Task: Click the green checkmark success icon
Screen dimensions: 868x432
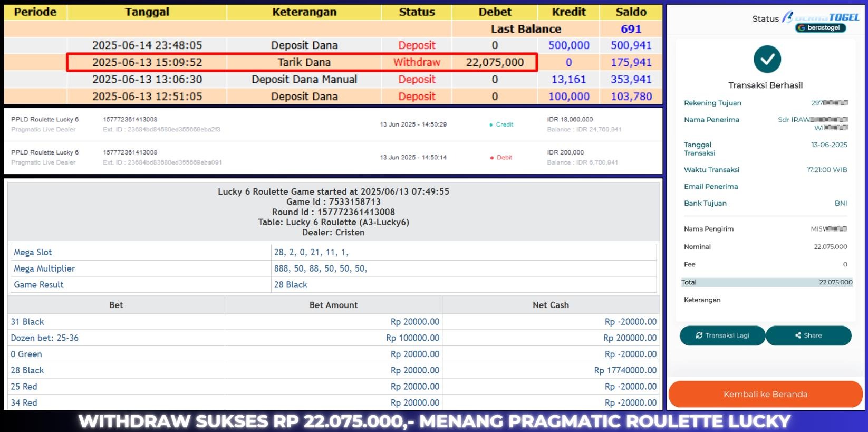Action: (767, 59)
